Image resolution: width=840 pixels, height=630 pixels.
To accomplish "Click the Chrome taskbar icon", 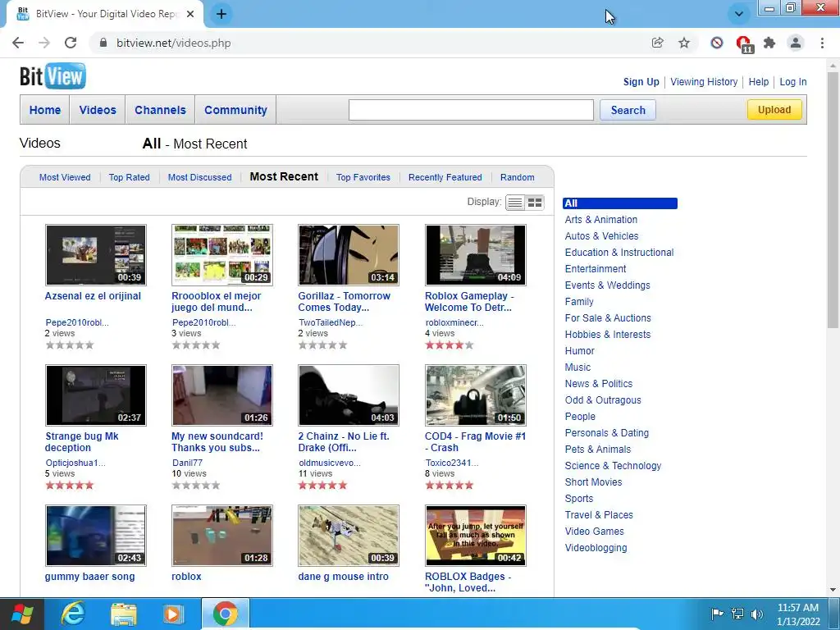I will click(x=225, y=614).
